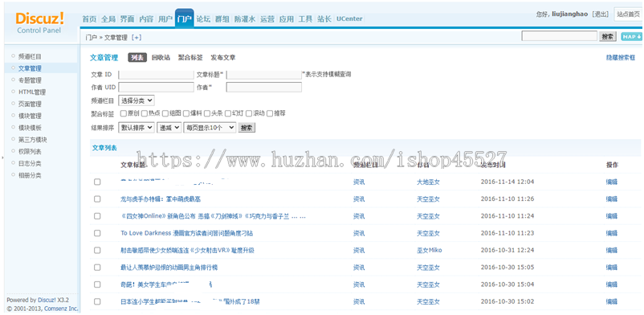The width and height of the screenshot is (644, 315).
Task: Go to 模块管理 in the sidebar
Action: [30, 116]
